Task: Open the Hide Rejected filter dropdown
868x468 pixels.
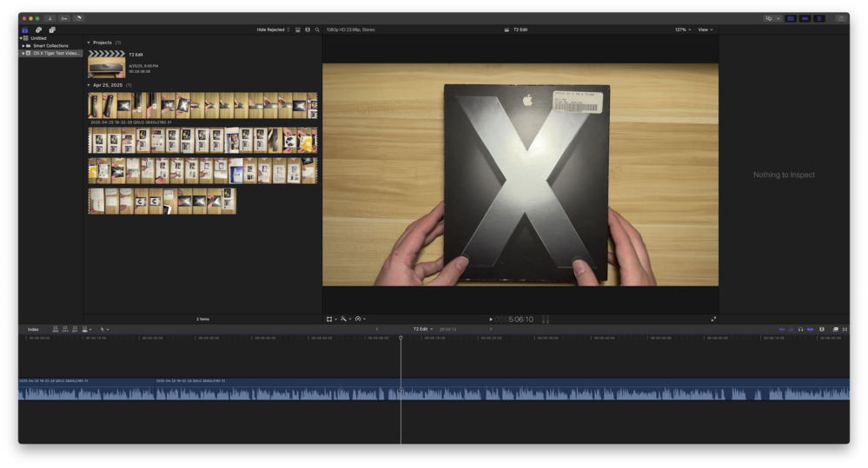Action: [x=273, y=30]
